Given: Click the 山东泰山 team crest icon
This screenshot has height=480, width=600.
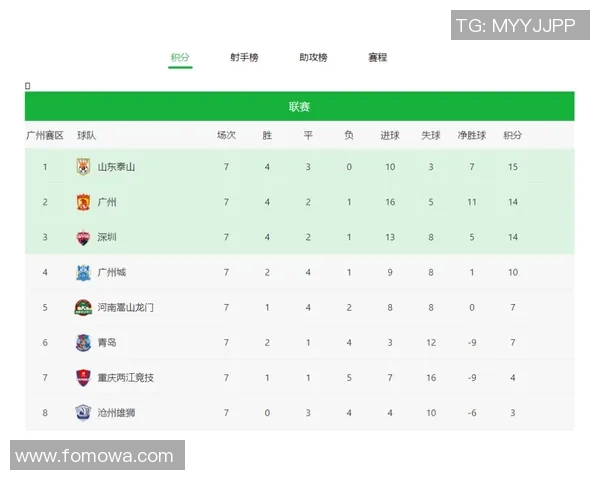Looking at the screenshot, I should click(x=83, y=167).
